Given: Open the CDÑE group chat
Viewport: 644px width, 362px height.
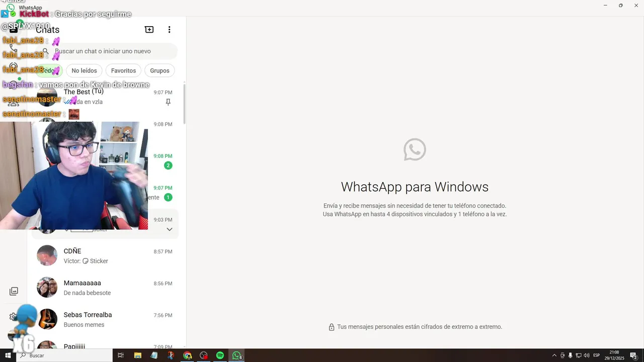Looking at the screenshot, I should pyautogui.click(x=105, y=256).
